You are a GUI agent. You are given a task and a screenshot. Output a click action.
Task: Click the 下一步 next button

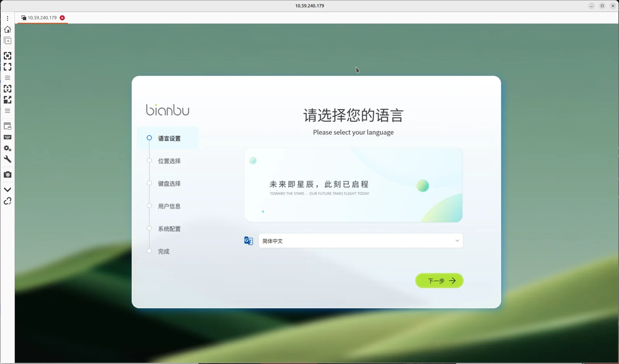tap(439, 281)
